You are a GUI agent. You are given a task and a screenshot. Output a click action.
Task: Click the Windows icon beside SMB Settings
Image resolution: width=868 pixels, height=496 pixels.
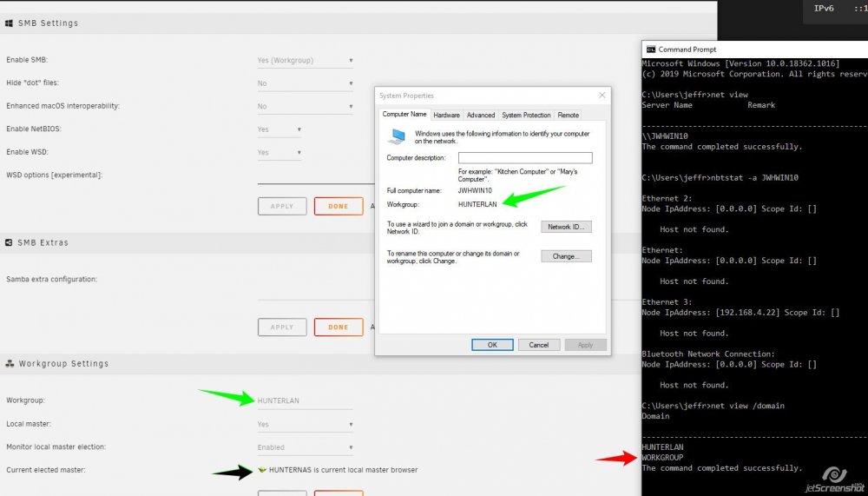[x=9, y=23]
